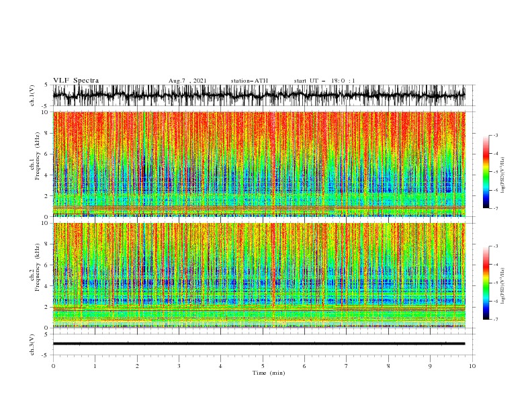Click the ch.1 spectrogram color scale bar
Viewport: 532px width, 411px height.
(x=486, y=172)
